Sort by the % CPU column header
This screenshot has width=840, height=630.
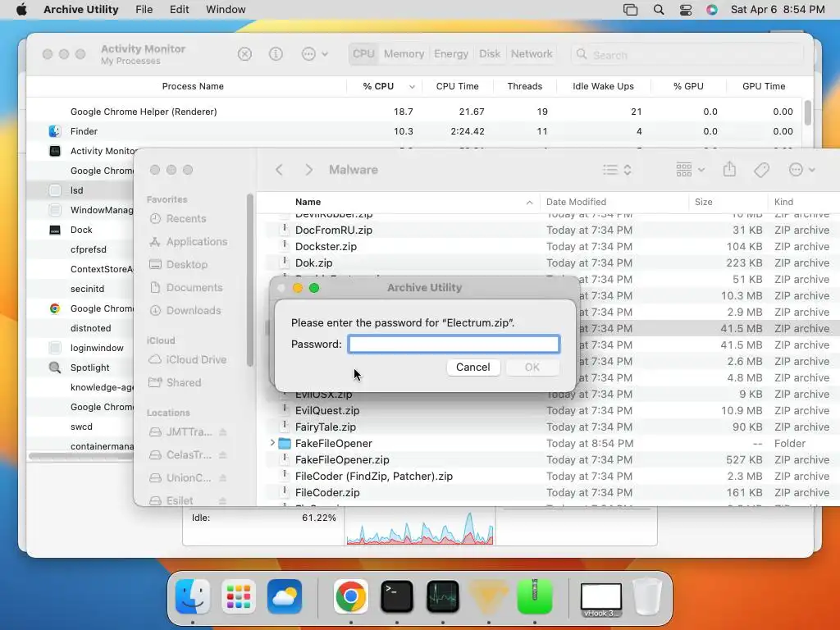click(x=385, y=86)
